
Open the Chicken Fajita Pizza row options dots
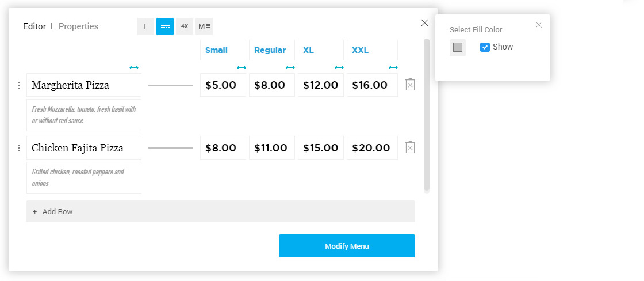coord(18,148)
